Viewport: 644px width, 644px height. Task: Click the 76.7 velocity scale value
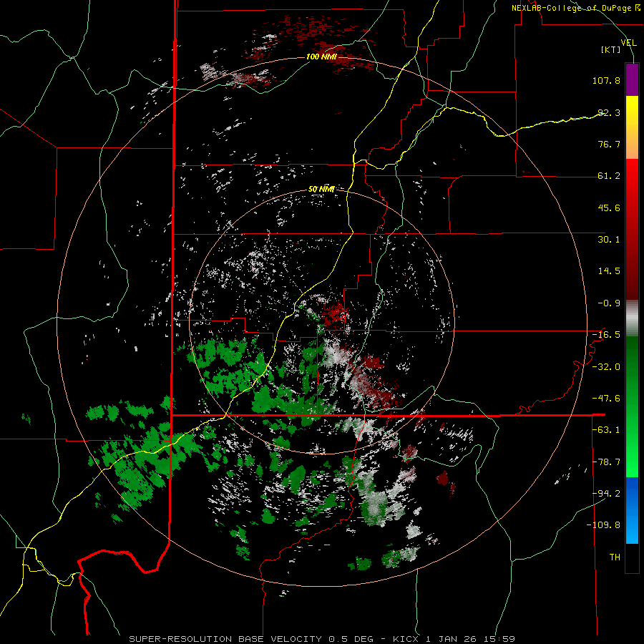(x=609, y=144)
